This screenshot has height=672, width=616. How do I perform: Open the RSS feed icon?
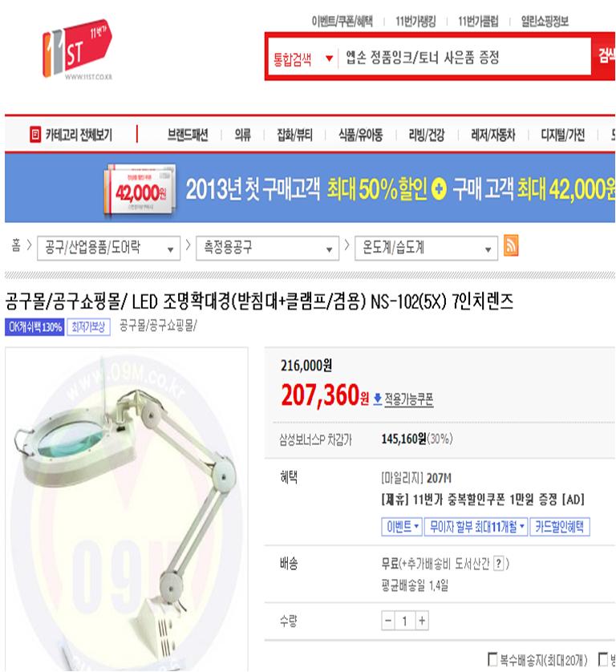[511, 245]
